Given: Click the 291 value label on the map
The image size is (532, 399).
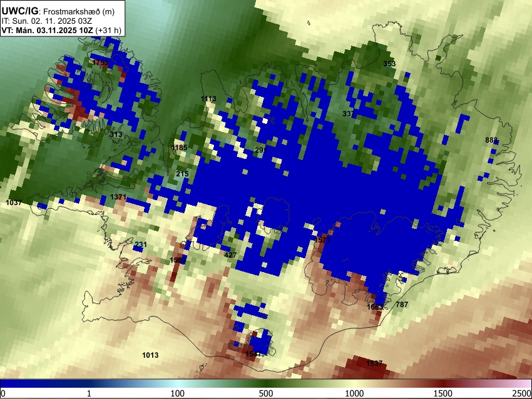Looking at the screenshot, I should [x=261, y=150].
